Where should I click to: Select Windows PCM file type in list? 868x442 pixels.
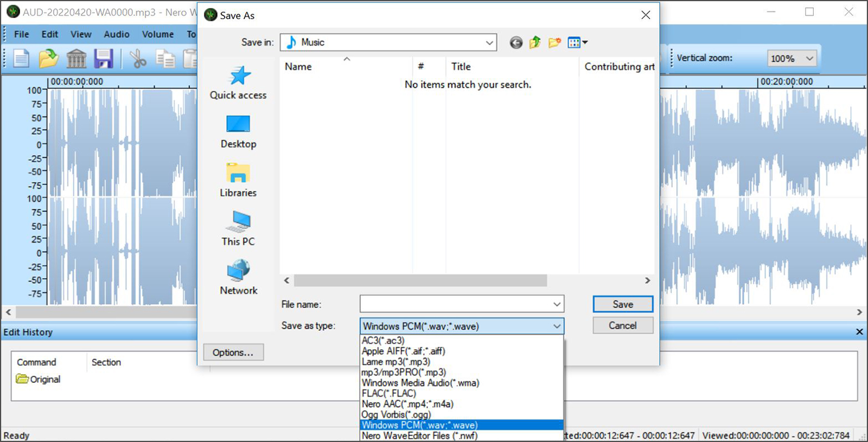(462, 425)
